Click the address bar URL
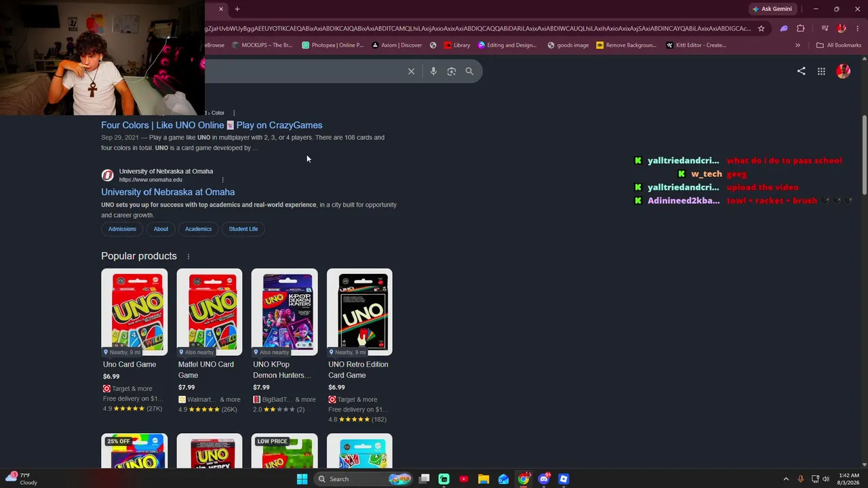This screenshot has width=868, height=488. coord(477,28)
